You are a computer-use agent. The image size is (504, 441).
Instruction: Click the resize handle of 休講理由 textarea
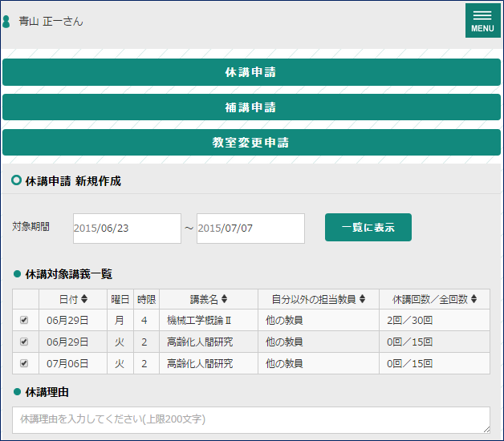click(x=486, y=430)
